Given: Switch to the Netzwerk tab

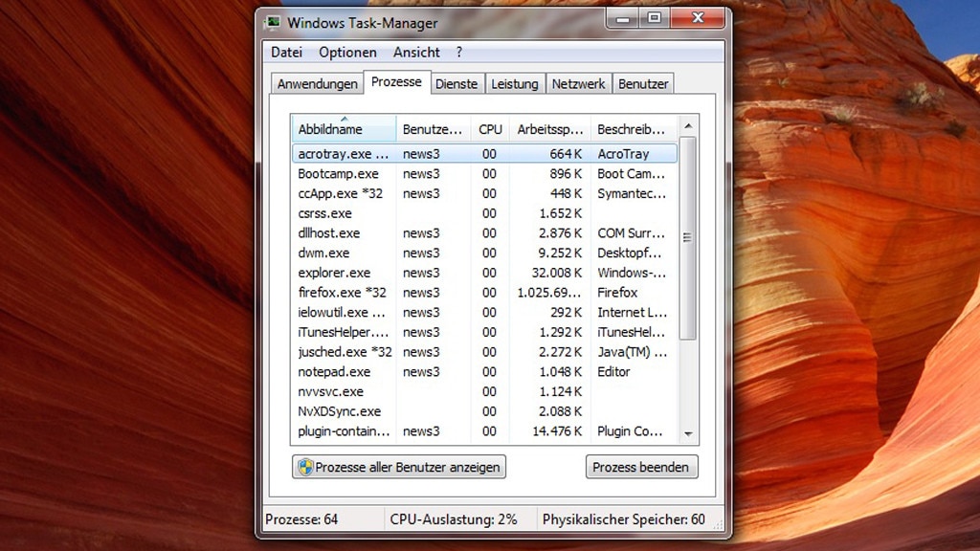Looking at the screenshot, I should (578, 83).
